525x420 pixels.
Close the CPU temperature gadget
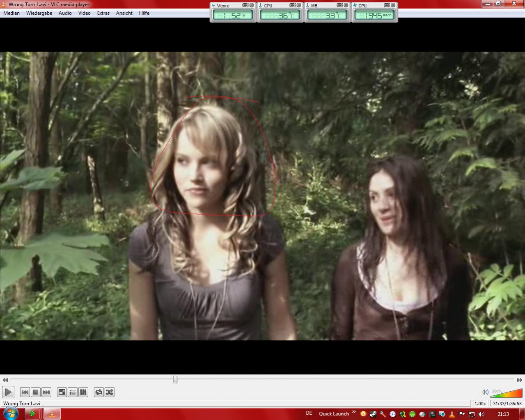299,5
